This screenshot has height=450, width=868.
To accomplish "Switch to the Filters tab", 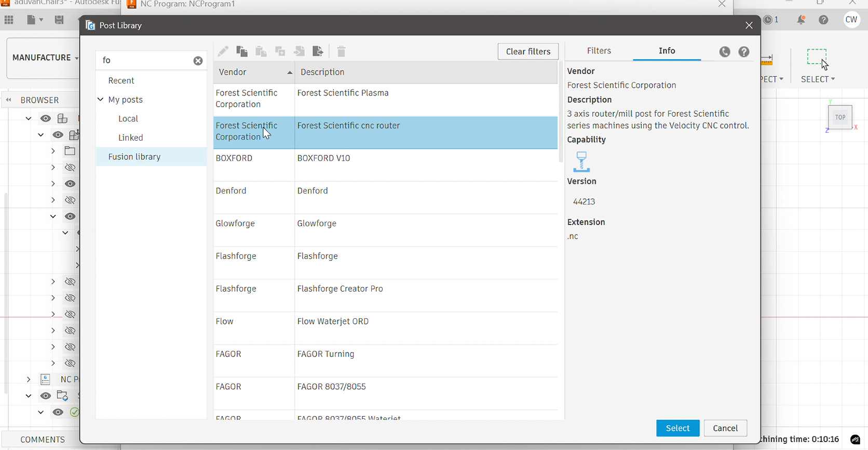I will click(x=599, y=51).
